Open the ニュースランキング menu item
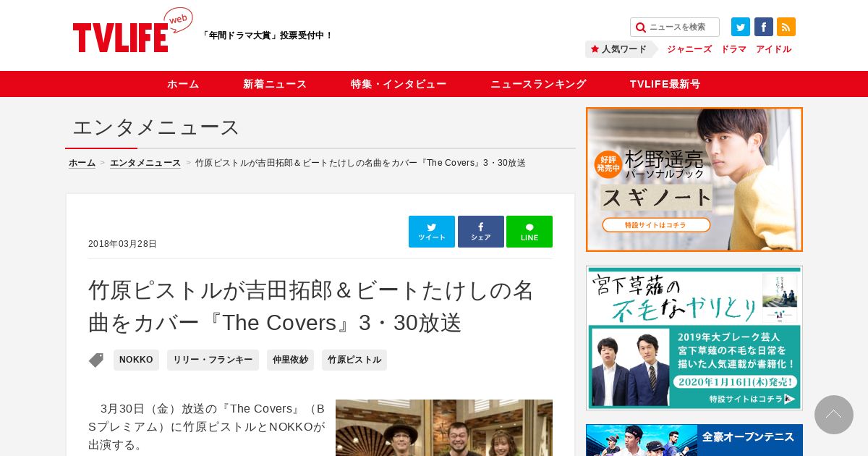Image resolution: width=868 pixels, height=456 pixels. [x=538, y=84]
